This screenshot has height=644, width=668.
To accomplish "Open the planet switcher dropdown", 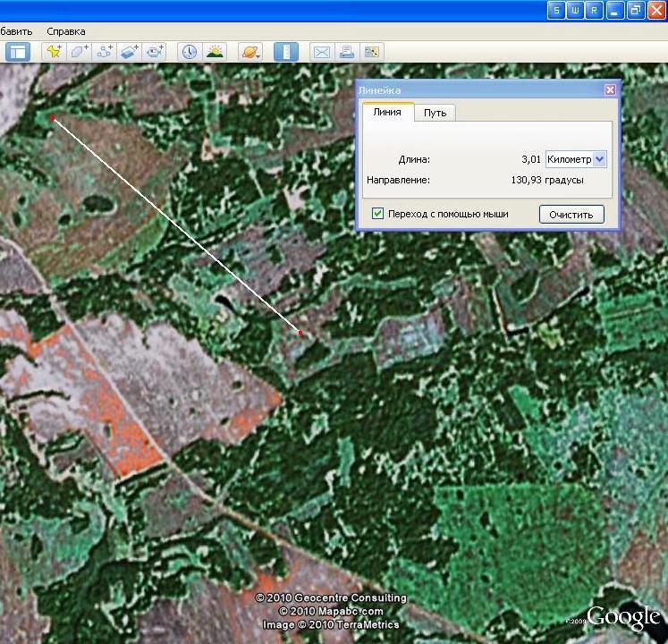I will 250,52.
